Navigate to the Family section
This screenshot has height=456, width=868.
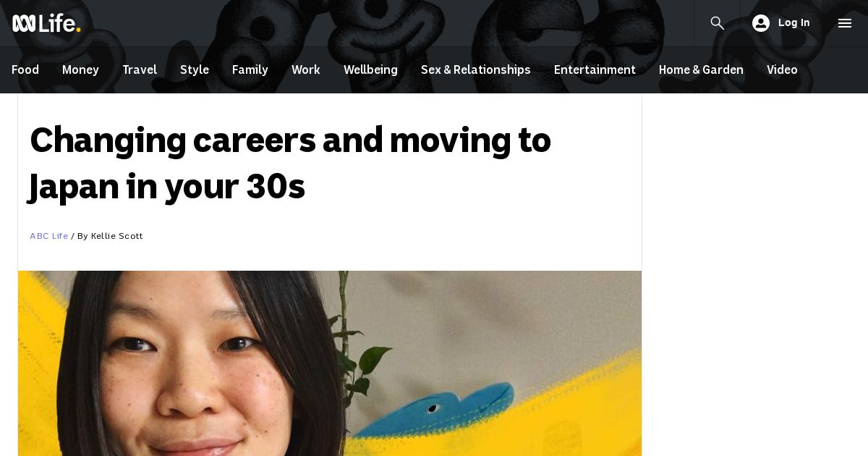pos(250,70)
